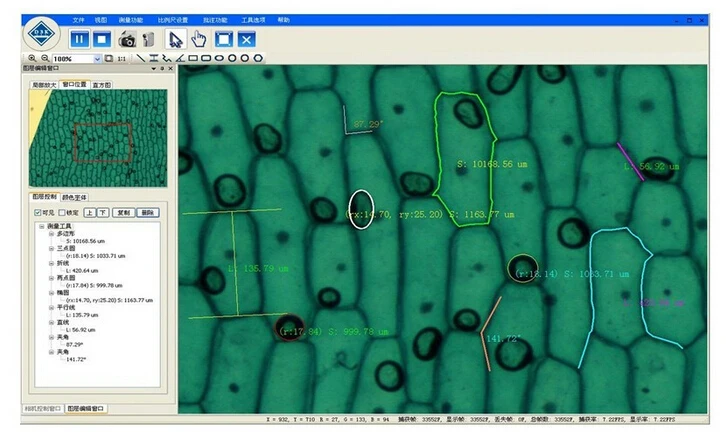Select the straight line measurement tool
Screen dimensions: 726x439
pos(141,58)
